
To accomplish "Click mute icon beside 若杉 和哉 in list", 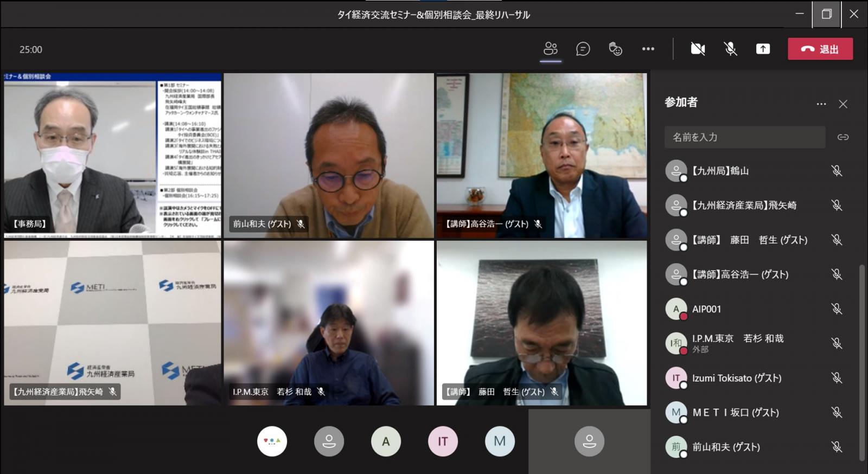I will (837, 343).
